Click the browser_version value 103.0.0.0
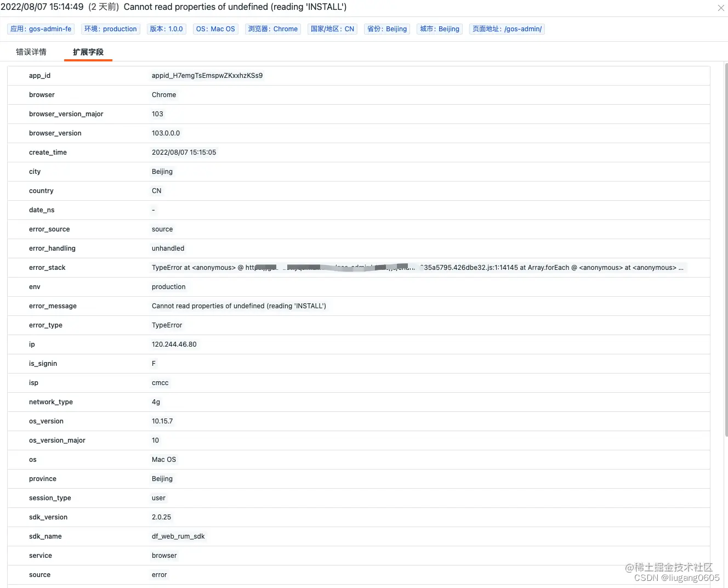This screenshot has height=588, width=728. pos(166,133)
